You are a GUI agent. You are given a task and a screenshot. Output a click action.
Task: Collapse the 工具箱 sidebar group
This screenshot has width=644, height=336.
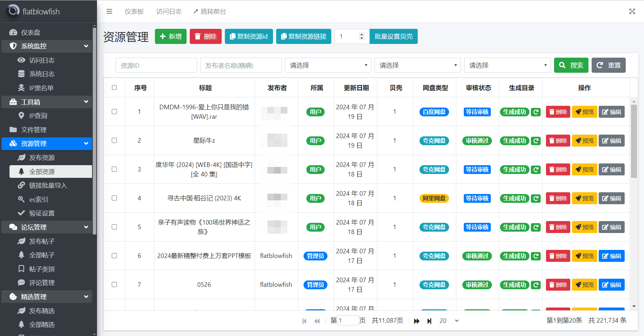coord(47,102)
